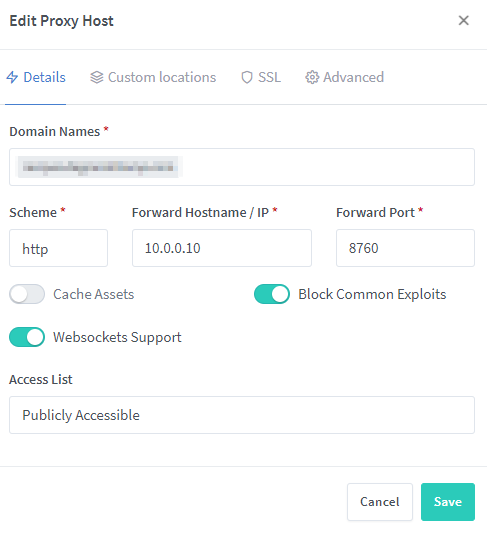The image size is (487, 534).
Task: Enable the Cache Assets toggle
Action: click(27, 294)
